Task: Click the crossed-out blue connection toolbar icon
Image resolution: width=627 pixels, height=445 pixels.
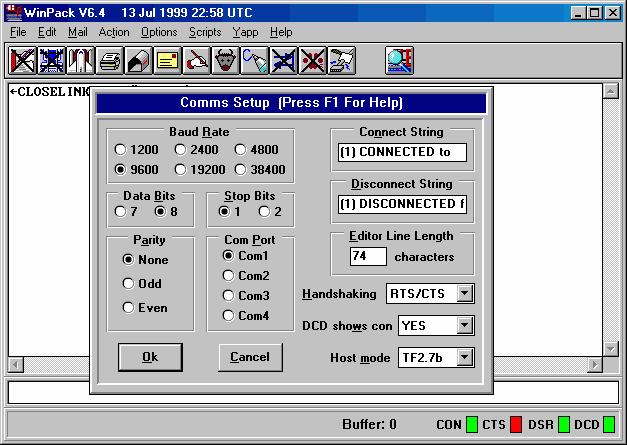Action: pyautogui.click(x=283, y=61)
